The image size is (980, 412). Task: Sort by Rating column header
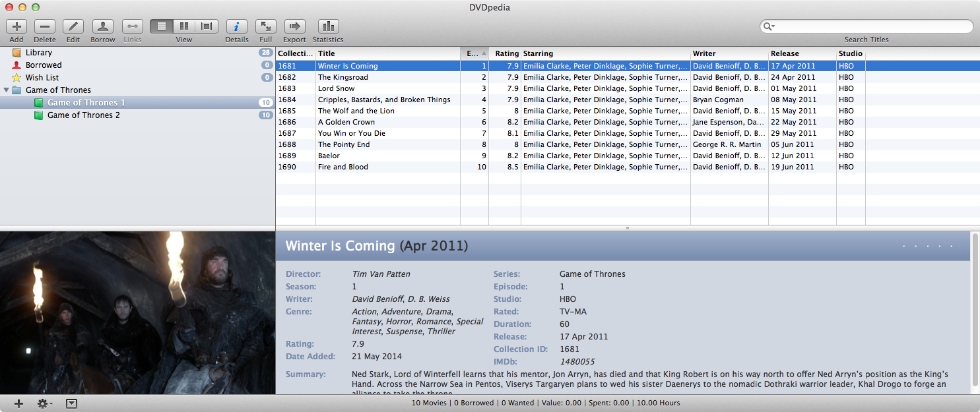click(x=505, y=53)
